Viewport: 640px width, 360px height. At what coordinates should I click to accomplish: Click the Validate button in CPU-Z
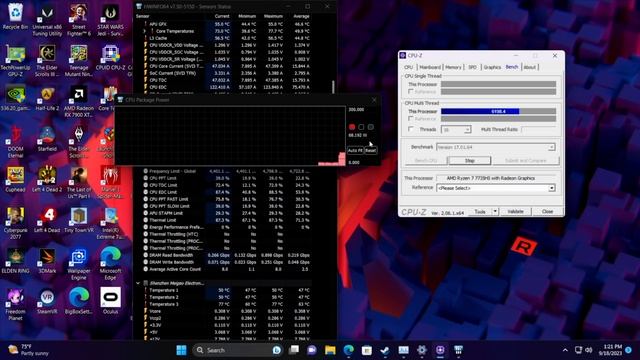pos(515,211)
